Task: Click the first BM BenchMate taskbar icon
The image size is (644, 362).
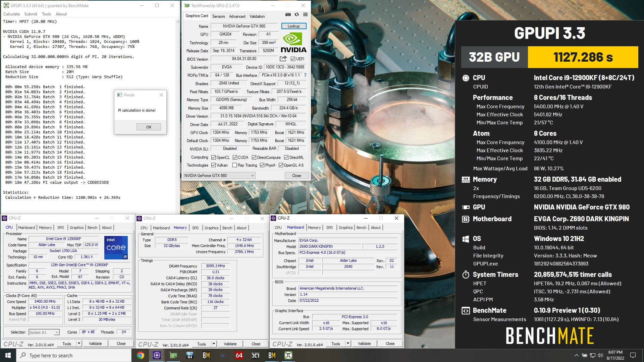Action: (206, 355)
